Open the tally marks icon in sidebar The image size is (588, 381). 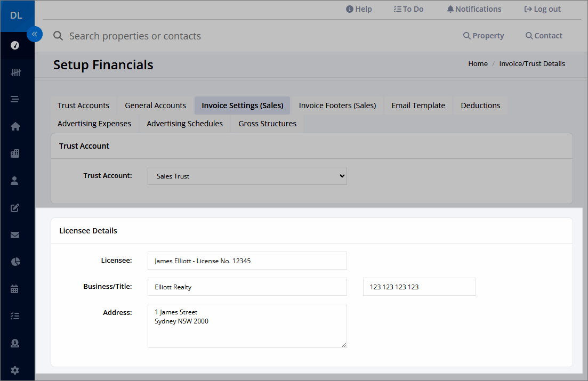click(15, 72)
